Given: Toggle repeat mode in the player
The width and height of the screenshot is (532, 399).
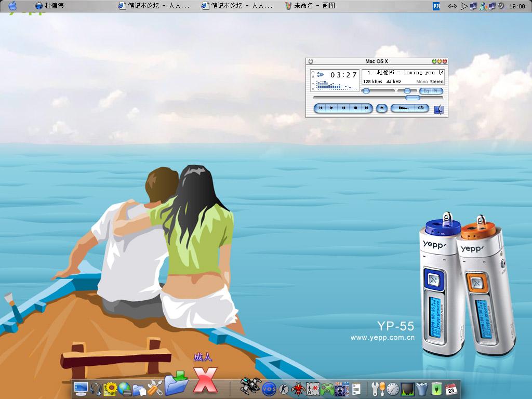Looking at the screenshot, I should click(421, 108).
